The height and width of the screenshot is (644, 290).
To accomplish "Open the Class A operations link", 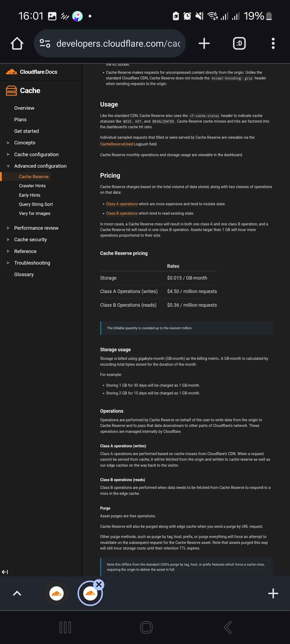I will [x=122, y=204].
